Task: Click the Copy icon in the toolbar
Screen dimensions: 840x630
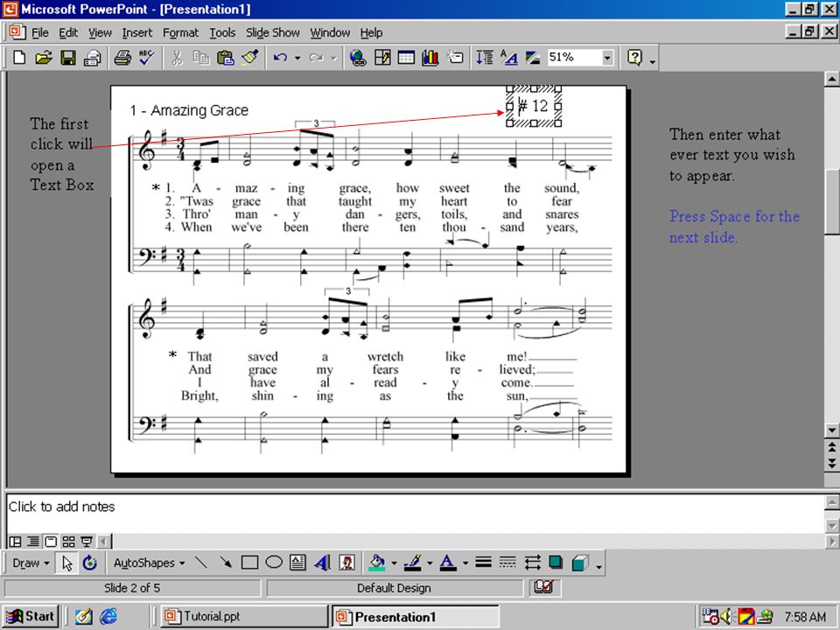Action: pos(201,58)
